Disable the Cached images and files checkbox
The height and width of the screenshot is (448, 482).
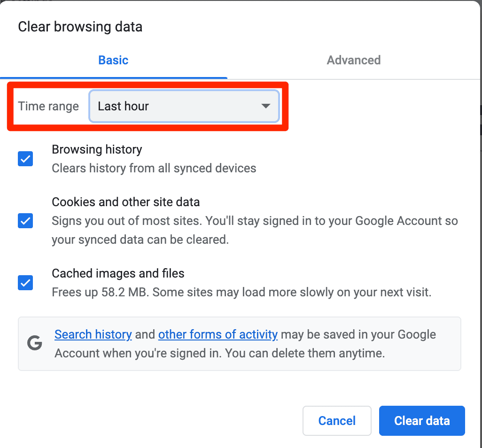[x=25, y=283]
